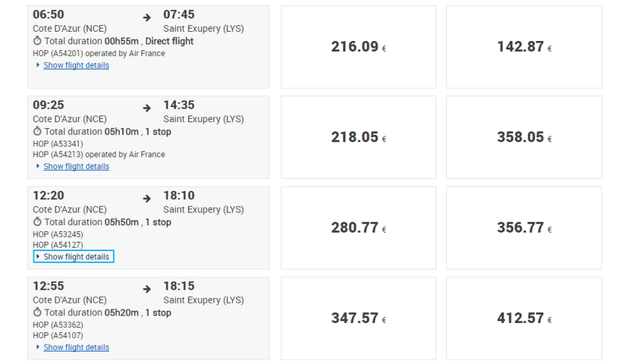Click the arrow between 12:20 and 18:10
This screenshot has height=364, width=622.
click(147, 199)
